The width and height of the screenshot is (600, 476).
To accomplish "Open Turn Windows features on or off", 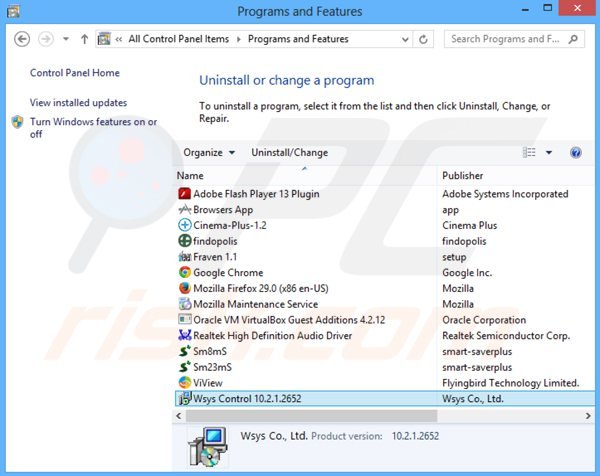I will 93,128.
